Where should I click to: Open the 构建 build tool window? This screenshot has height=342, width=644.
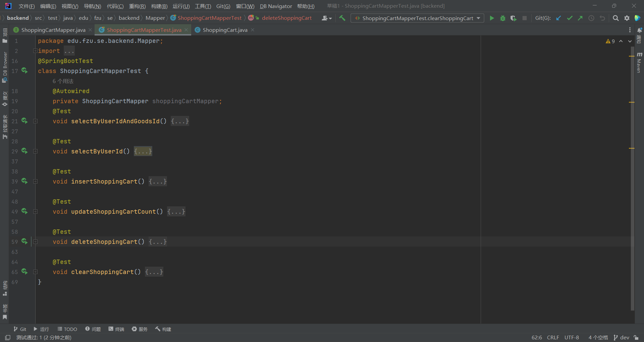(x=163, y=329)
